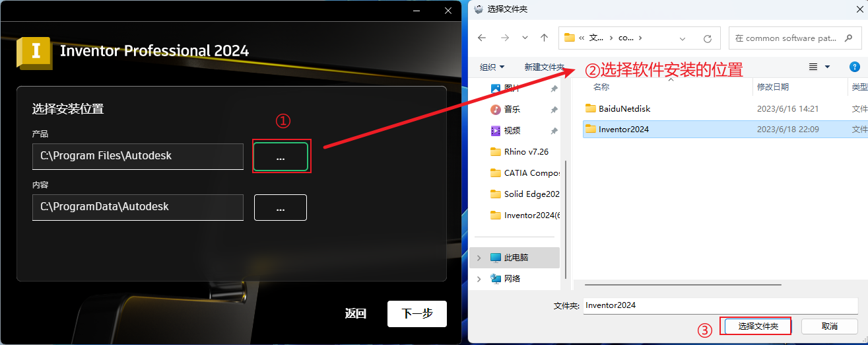Click the product path field C:\Program Files\Autodesk
The width and height of the screenshot is (868, 345).
pos(138,156)
